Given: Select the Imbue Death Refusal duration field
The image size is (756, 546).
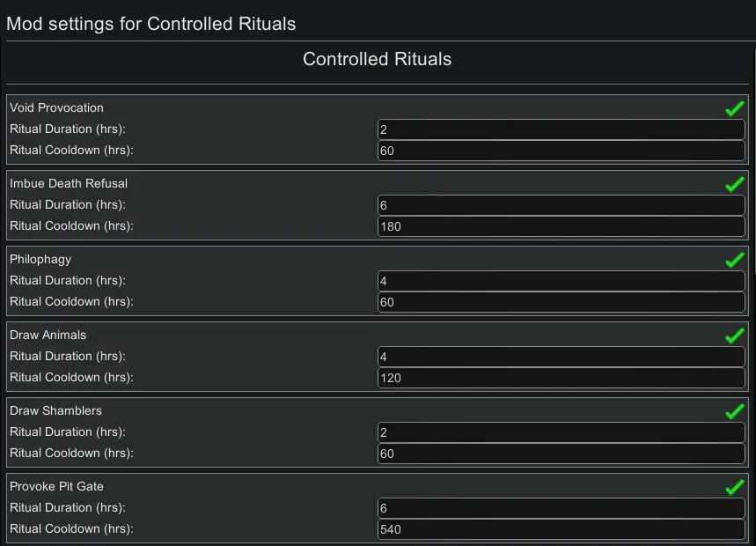Looking at the screenshot, I should click(561, 205).
